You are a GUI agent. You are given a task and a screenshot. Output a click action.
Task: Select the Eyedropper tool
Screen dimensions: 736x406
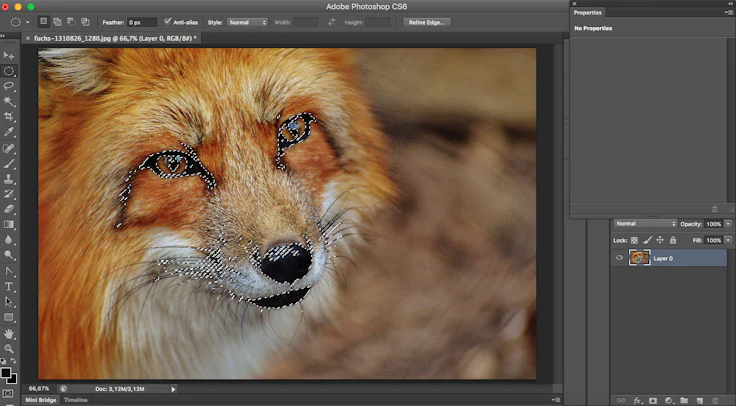coord(8,132)
